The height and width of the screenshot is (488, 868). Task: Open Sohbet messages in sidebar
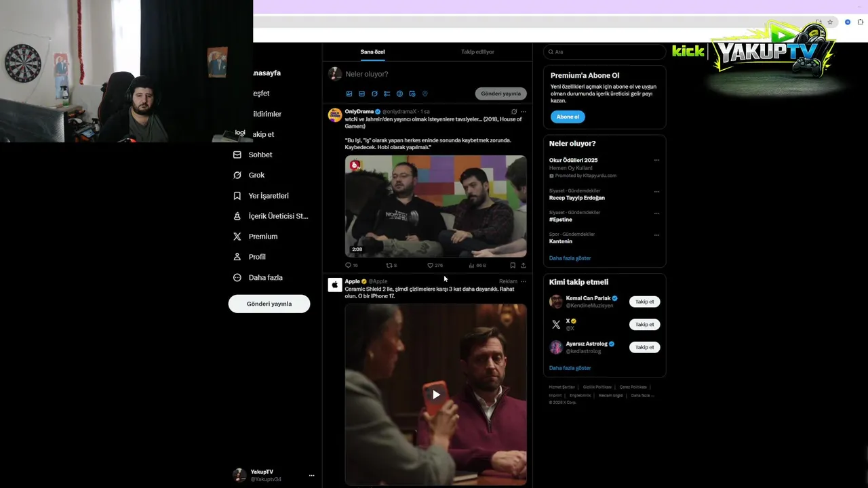click(253, 155)
